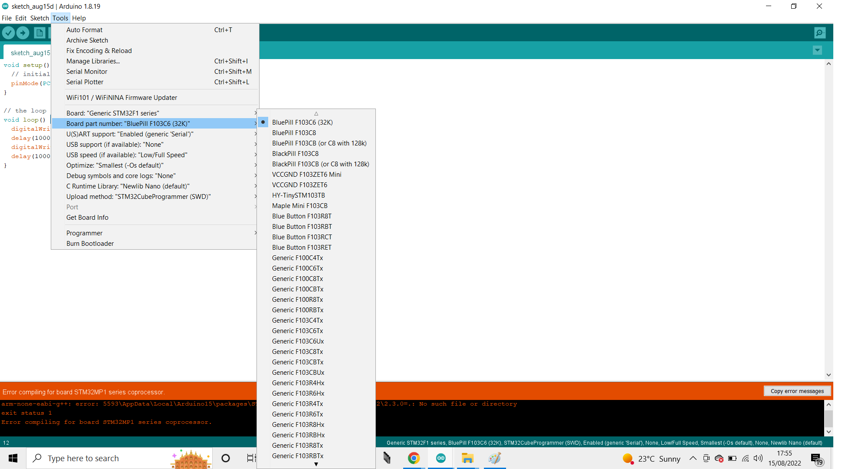
Task: Open Task View icon on taskbar
Action: click(251, 458)
